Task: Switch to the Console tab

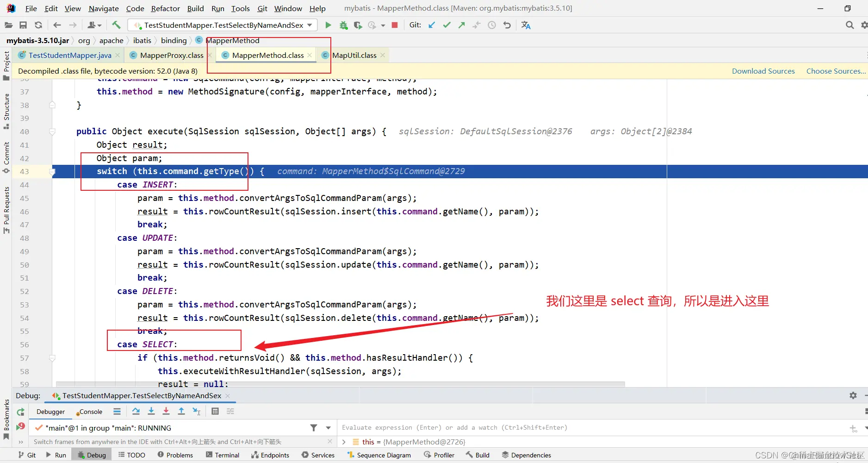Action: click(x=89, y=412)
